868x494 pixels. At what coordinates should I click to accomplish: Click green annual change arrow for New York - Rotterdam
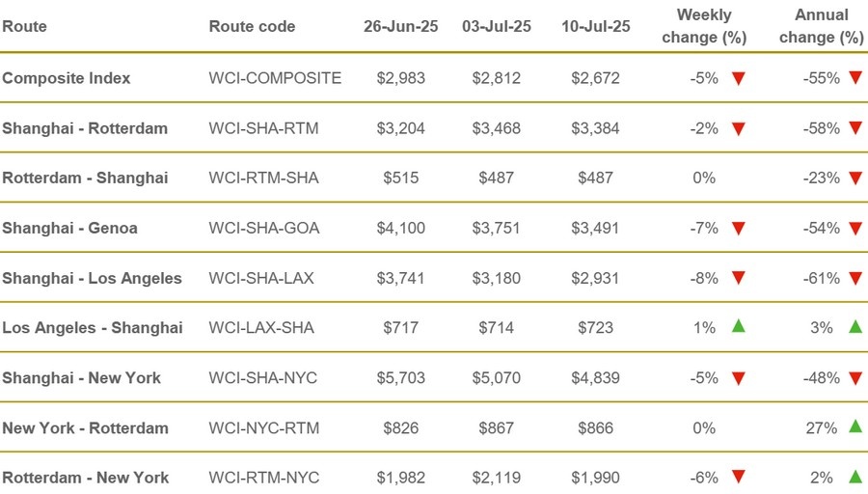pyautogui.click(x=855, y=425)
